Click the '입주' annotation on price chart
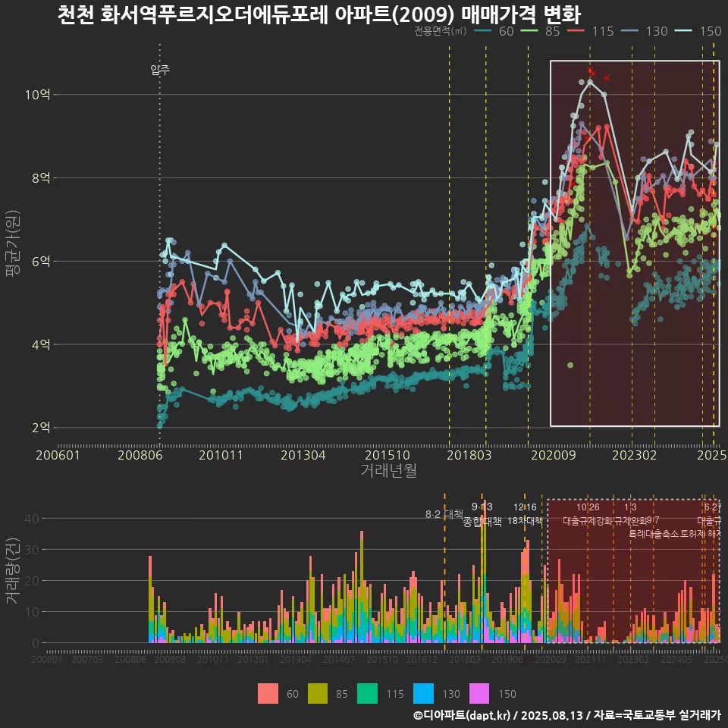 tap(160, 70)
